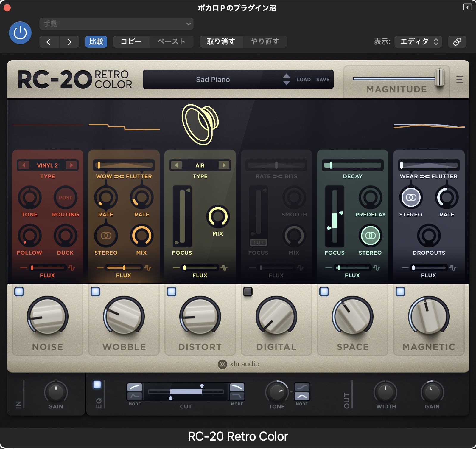Screen dimensions: 476x449
Task: Click the input GAIN knob
Action: (56, 392)
